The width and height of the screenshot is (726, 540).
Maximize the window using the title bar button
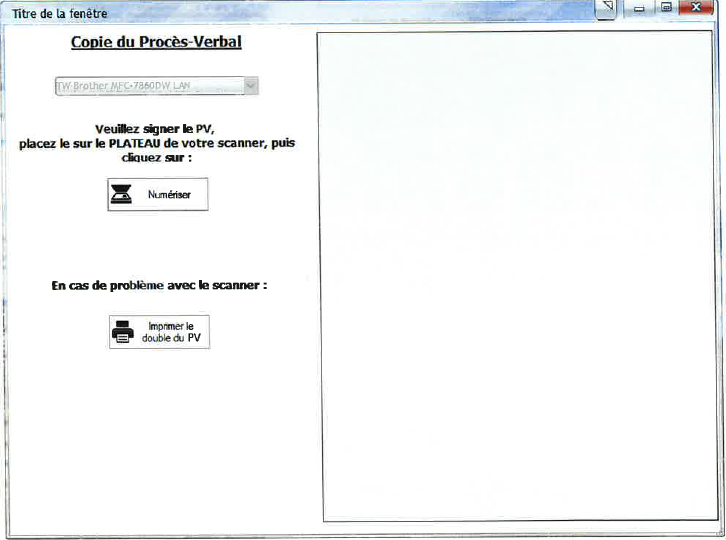[x=666, y=7]
